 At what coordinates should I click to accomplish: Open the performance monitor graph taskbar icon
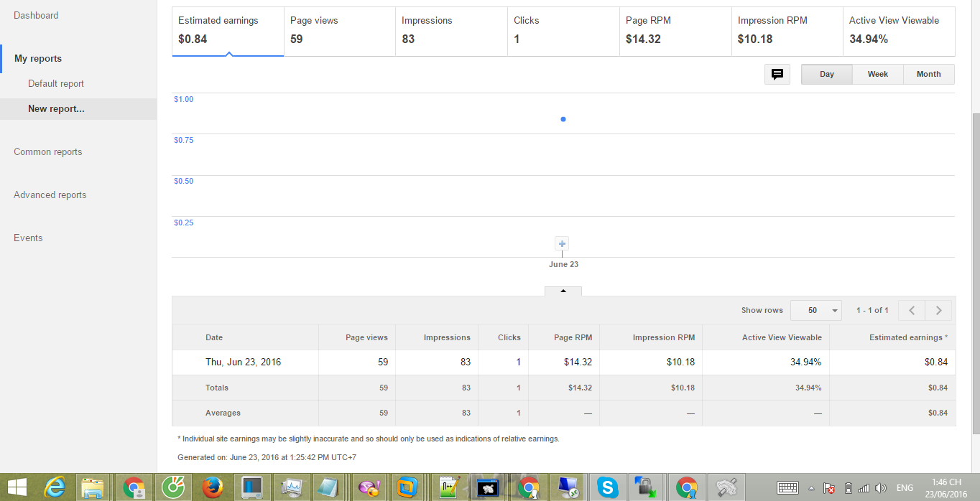pos(290,488)
